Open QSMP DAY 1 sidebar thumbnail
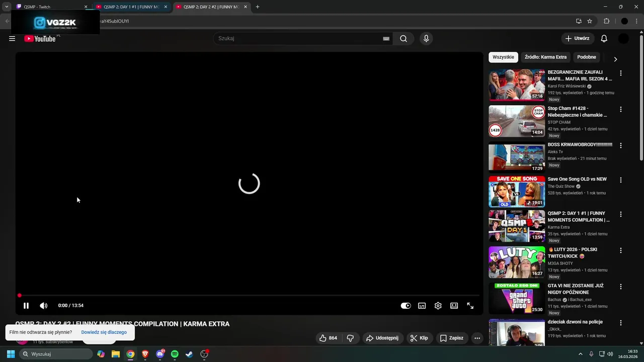The height and width of the screenshot is (362, 644). 517,226
